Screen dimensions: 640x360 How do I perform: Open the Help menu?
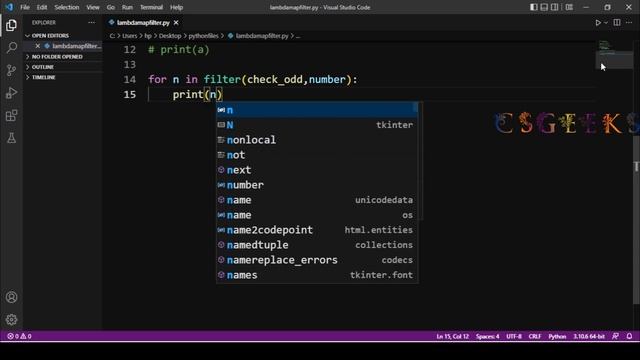176,7
